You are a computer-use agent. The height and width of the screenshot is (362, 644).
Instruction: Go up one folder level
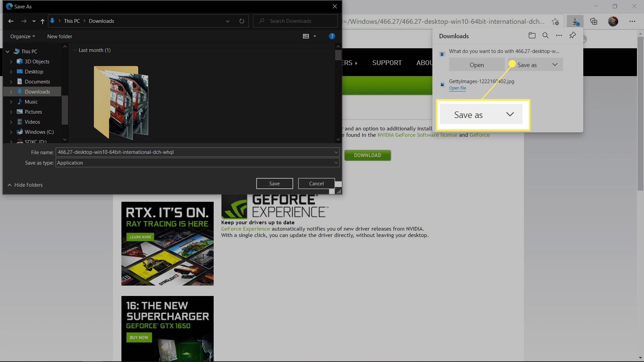[43, 21]
